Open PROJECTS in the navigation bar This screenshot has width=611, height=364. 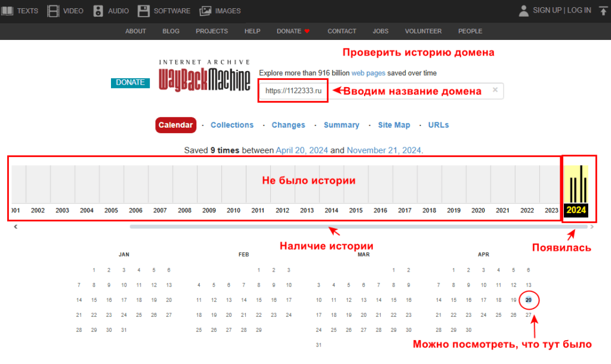(x=212, y=31)
